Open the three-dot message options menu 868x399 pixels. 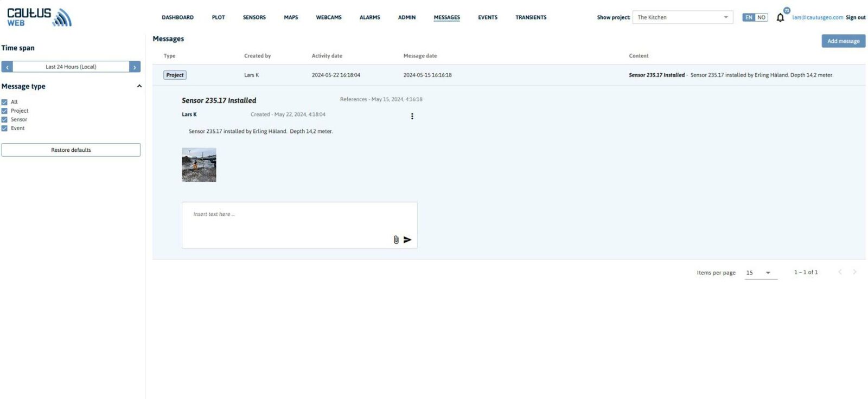click(x=412, y=116)
